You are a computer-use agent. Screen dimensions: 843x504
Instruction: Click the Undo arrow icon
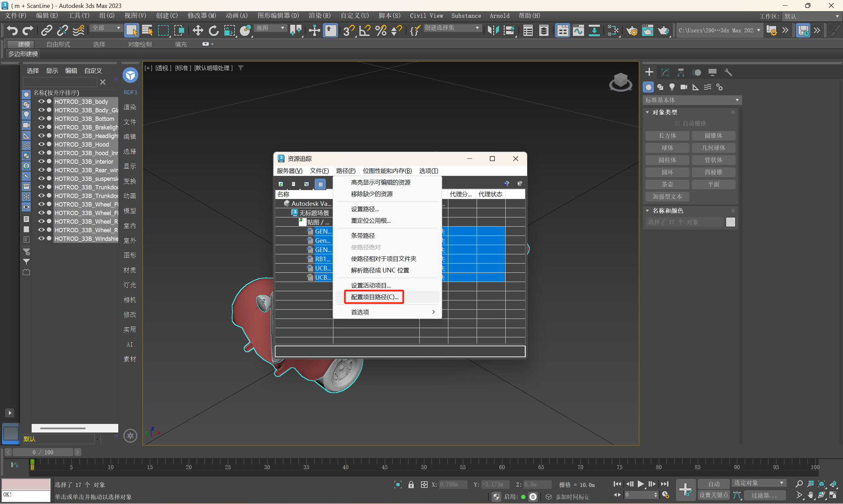[x=12, y=31]
